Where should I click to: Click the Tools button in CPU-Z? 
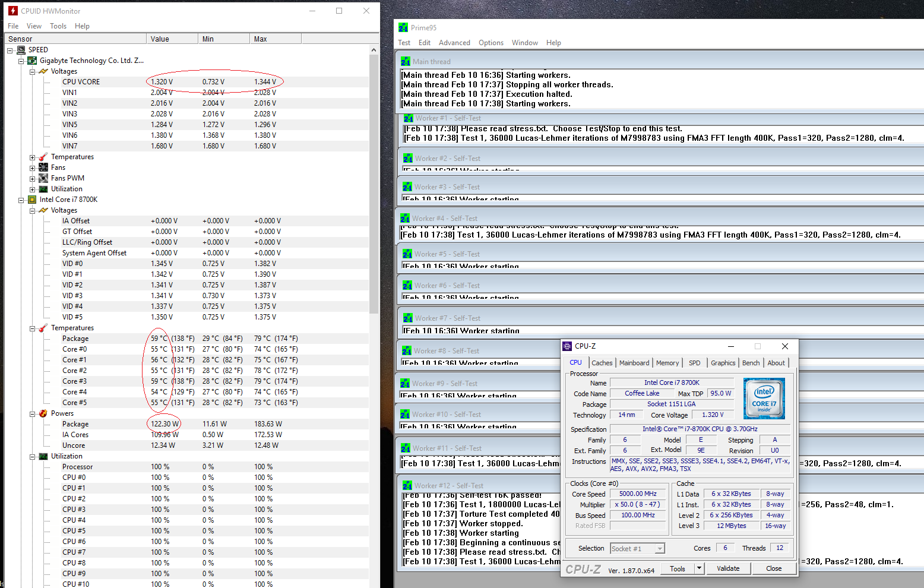click(678, 568)
